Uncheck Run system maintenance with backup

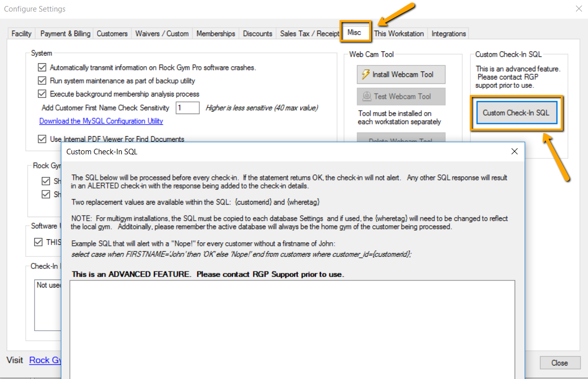(42, 80)
